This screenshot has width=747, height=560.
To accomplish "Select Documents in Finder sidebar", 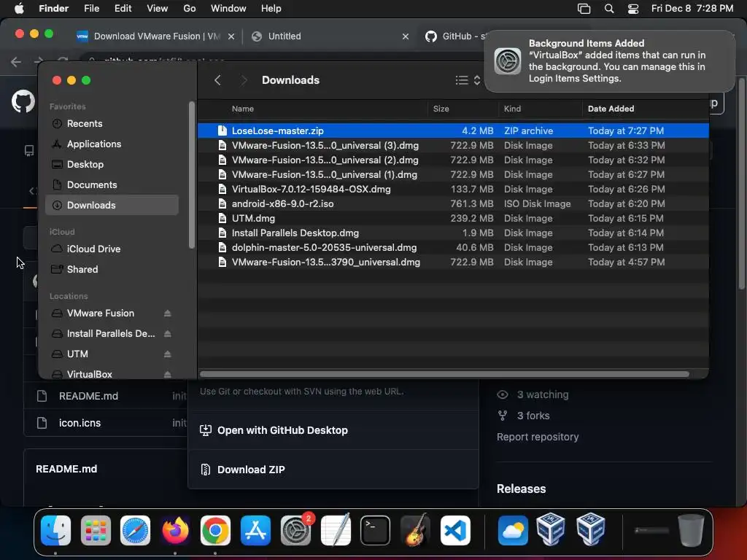I will pos(112,185).
